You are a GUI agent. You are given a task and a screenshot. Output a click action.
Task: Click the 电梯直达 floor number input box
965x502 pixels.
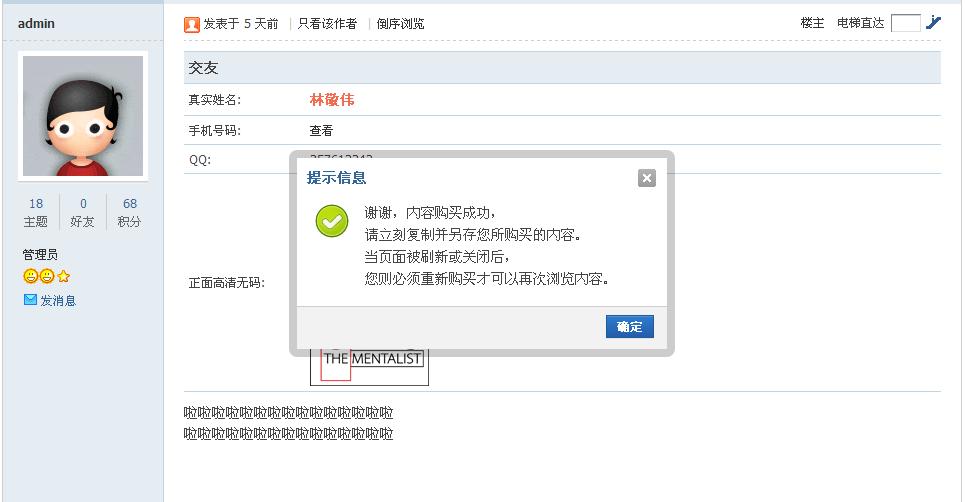pyautogui.click(x=906, y=23)
